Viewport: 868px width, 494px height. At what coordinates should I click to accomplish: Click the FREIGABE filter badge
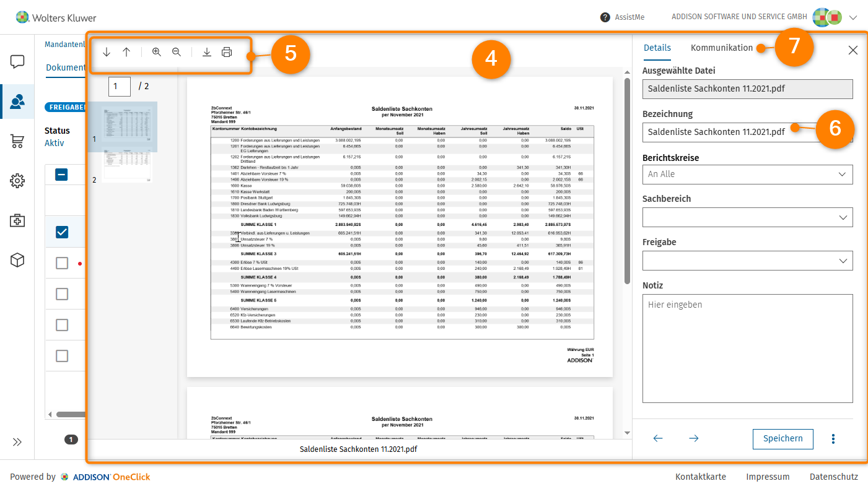pyautogui.click(x=65, y=107)
